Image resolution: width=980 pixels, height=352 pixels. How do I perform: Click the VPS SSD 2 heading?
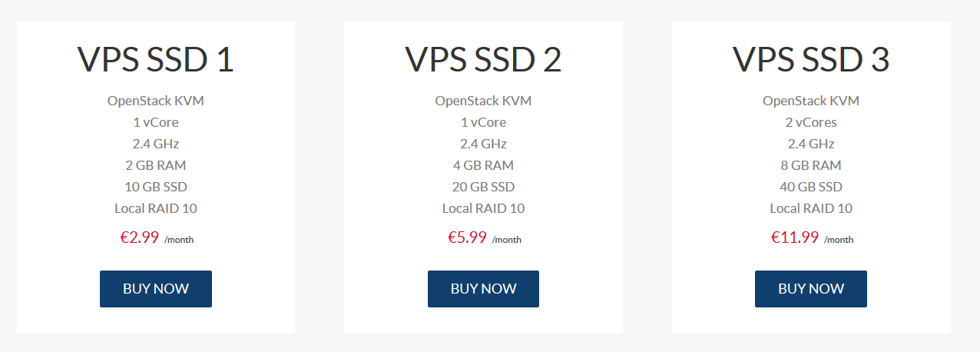tap(483, 60)
